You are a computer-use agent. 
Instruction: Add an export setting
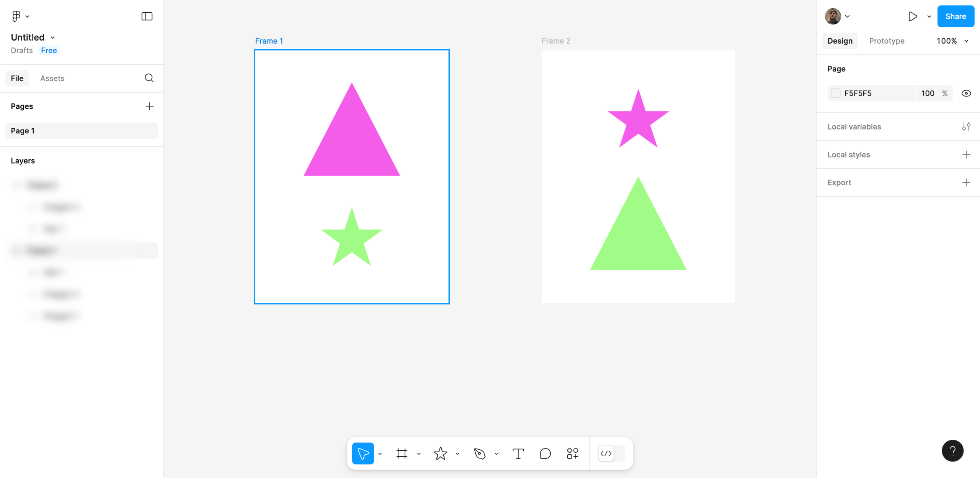[x=966, y=183]
